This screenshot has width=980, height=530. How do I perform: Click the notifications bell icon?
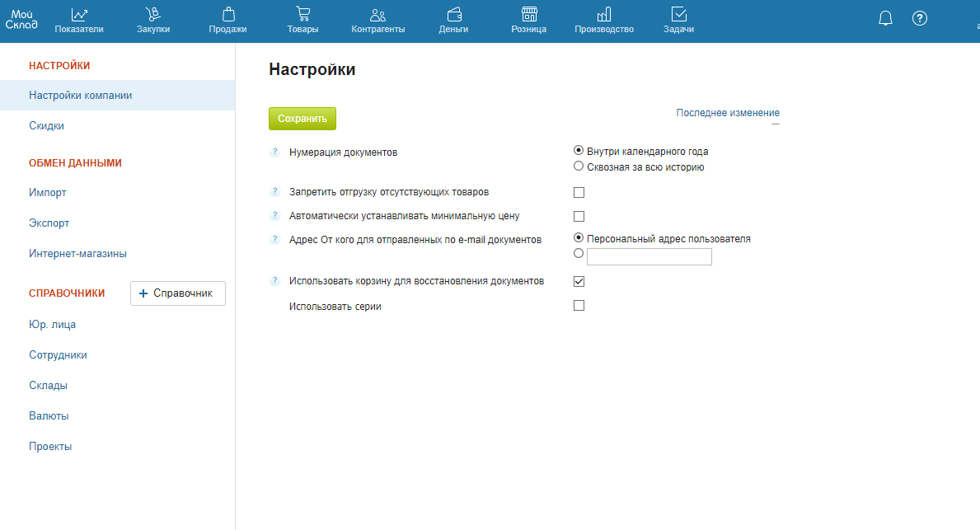(885, 18)
